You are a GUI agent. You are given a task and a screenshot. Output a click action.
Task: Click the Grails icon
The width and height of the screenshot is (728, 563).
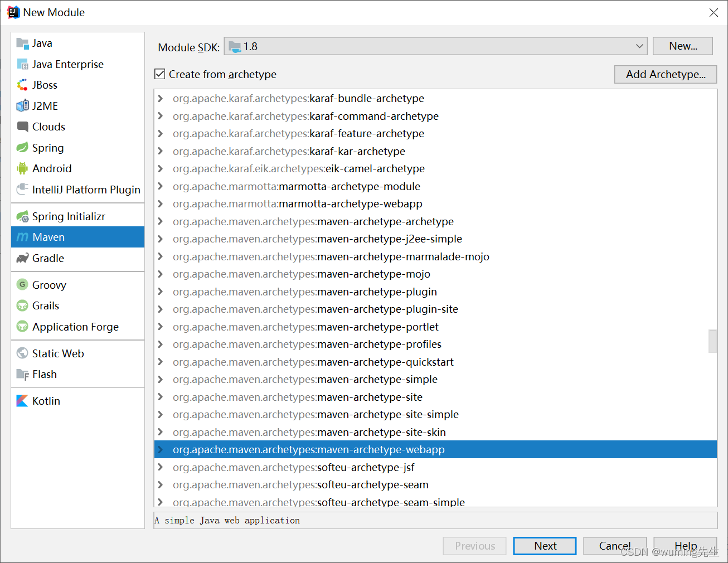point(22,305)
